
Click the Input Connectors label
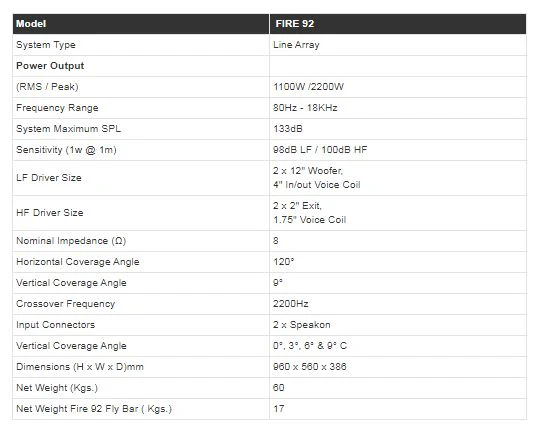point(56,325)
